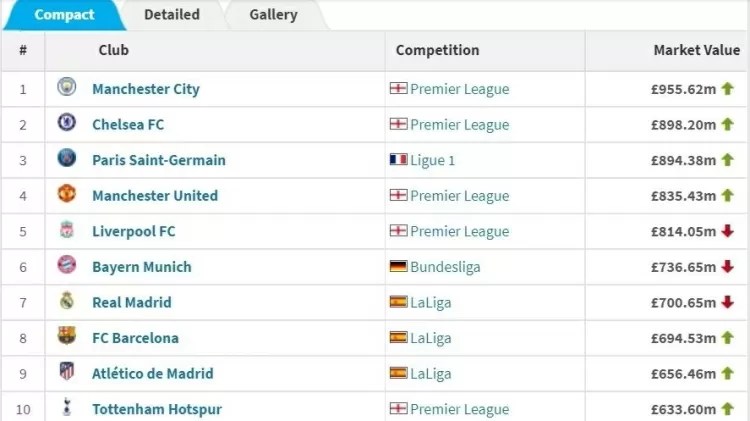This screenshot has height=421, width=750.
Task: Open the Manchester City club link
Action: point(146,89)
